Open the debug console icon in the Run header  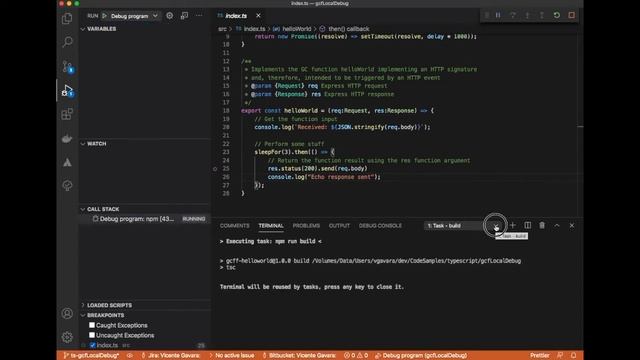tap(184, 16)
